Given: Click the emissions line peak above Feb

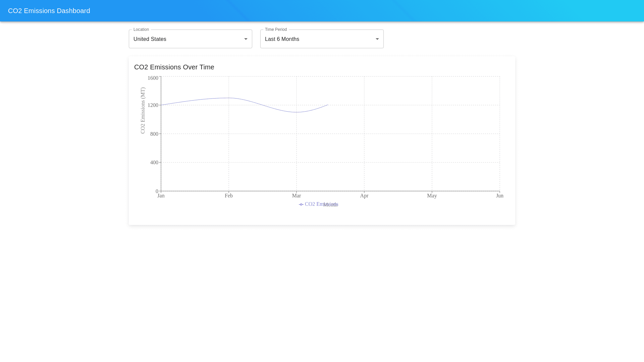Looking at the screenshot, I should (x=229, y=98).
